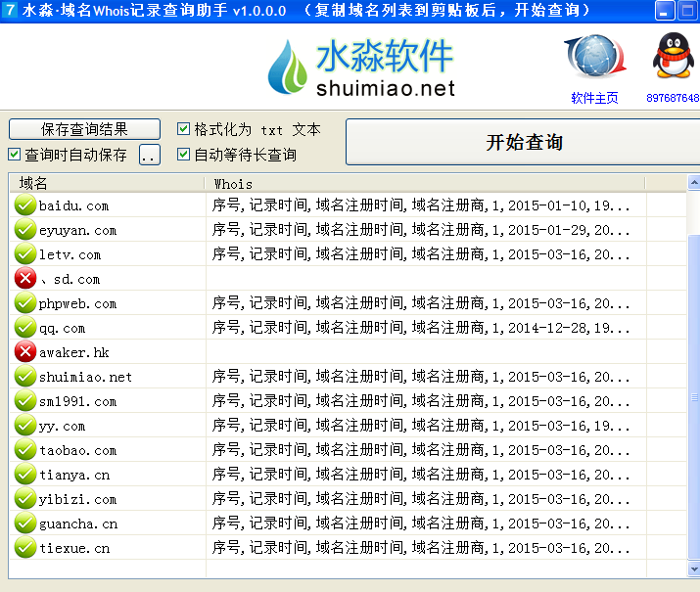Minimize the window from title bar
Image resolution: width=700 pixels, height=592 pixels.
click(665, 10)
